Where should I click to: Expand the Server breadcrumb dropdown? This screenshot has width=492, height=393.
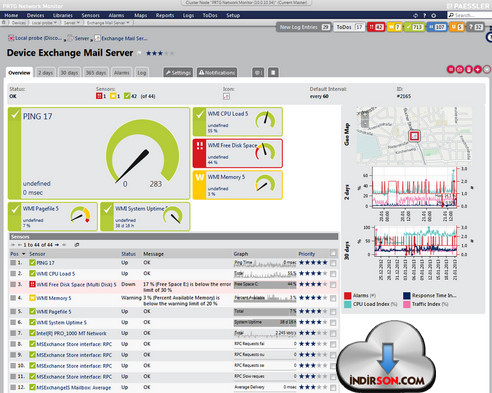[78, 23]
